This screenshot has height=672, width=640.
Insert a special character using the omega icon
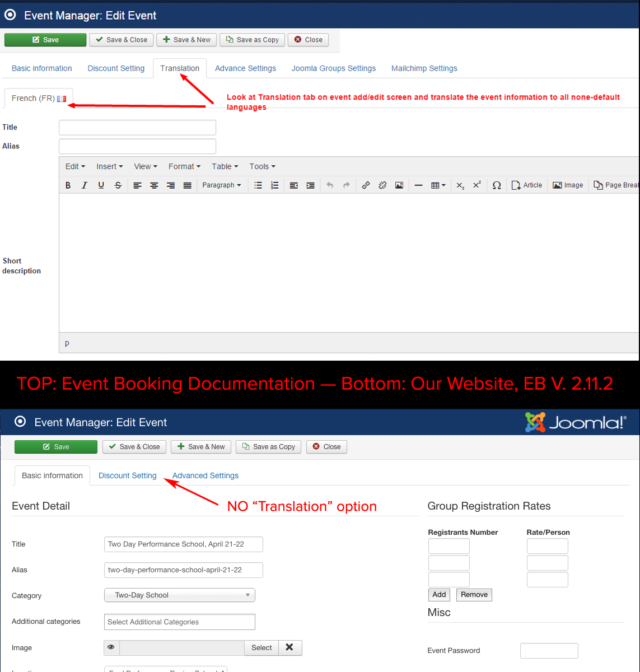coord(496,185)
